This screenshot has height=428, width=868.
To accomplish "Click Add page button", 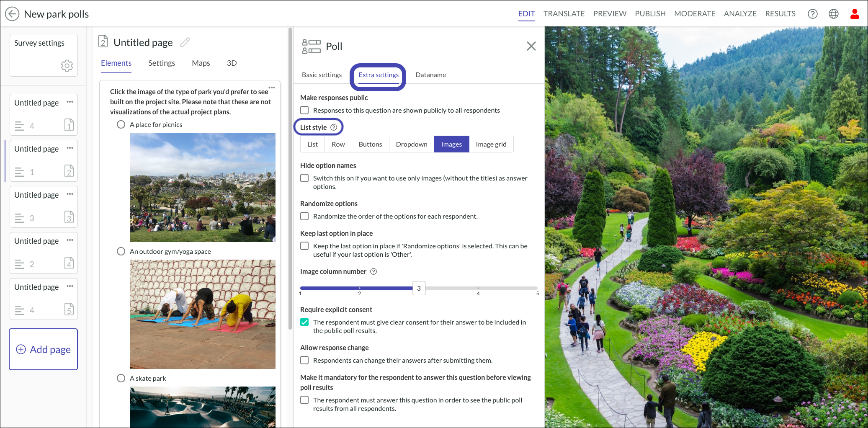I will click(x=44, y=349).
